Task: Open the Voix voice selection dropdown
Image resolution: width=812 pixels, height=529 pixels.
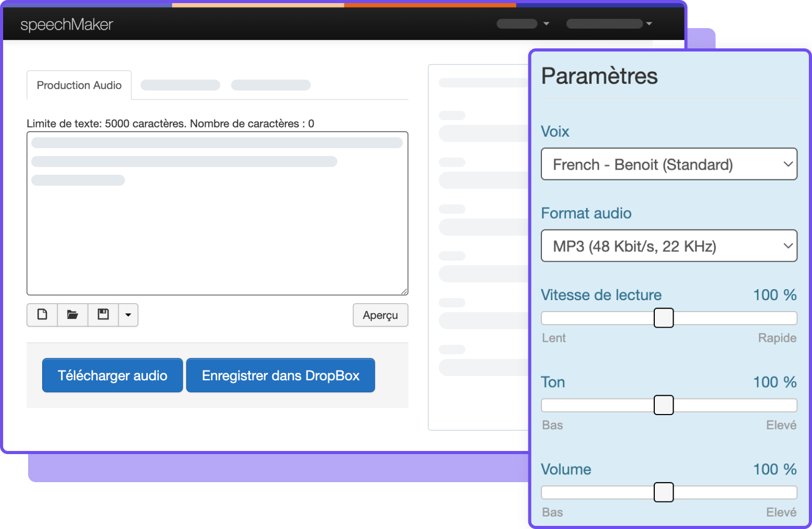Action: coord(669,164)
